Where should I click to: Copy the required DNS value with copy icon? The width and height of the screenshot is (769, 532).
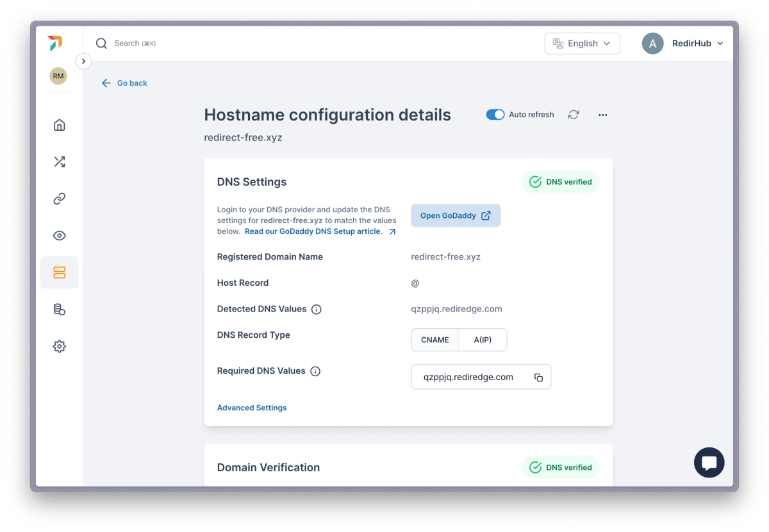(x=538, y=378)
